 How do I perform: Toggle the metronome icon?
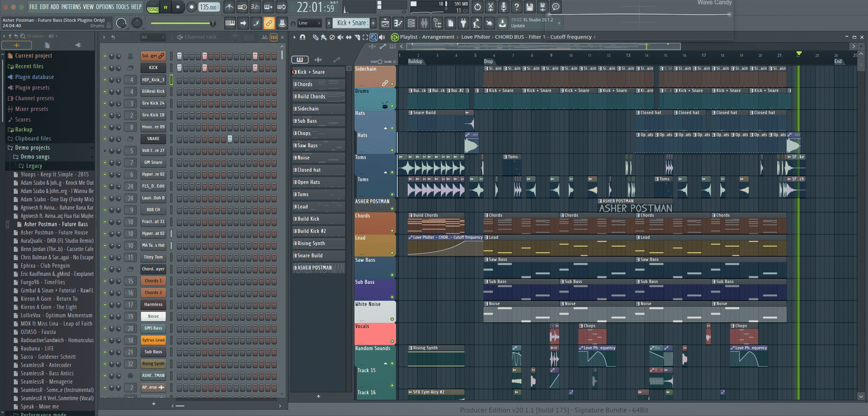click(229, 7)
